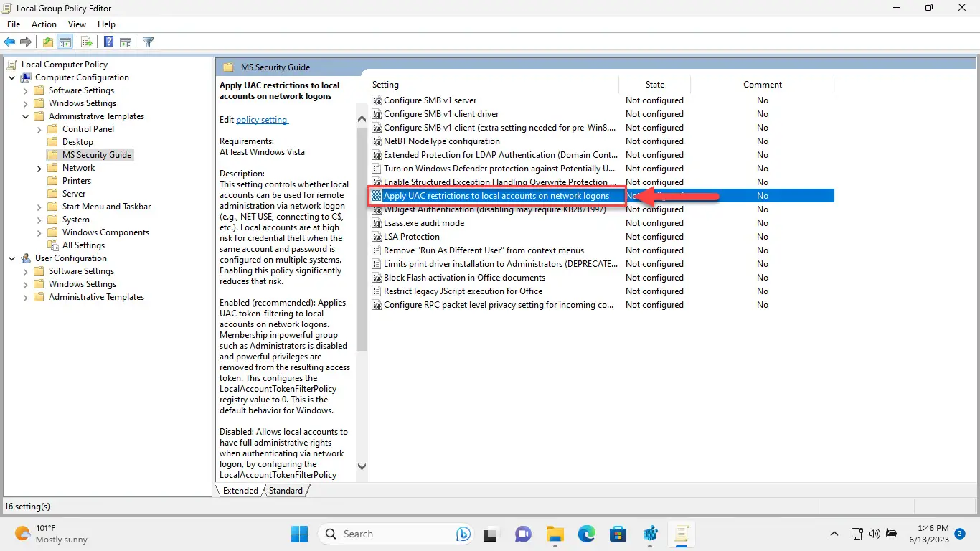Open the File menu
This screenshot has height=551, width=980.
point(14,24)
